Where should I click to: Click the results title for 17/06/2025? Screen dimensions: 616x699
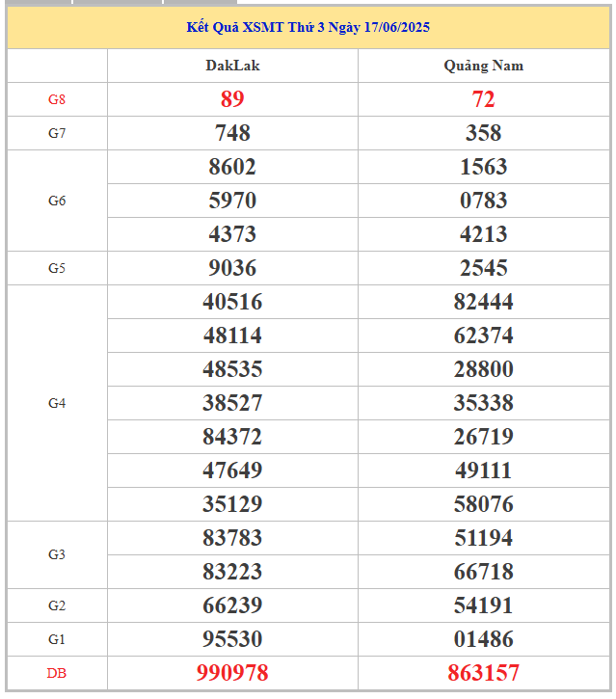308,27
